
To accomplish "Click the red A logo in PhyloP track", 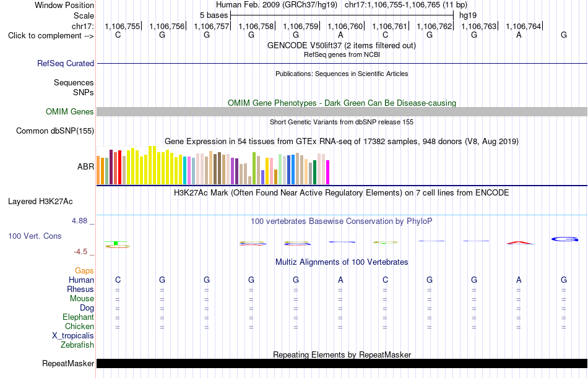I will [519, 243].
